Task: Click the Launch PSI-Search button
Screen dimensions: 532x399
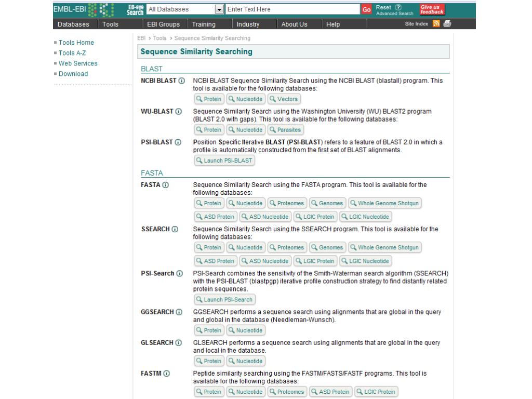Action: tap(224, 300)
